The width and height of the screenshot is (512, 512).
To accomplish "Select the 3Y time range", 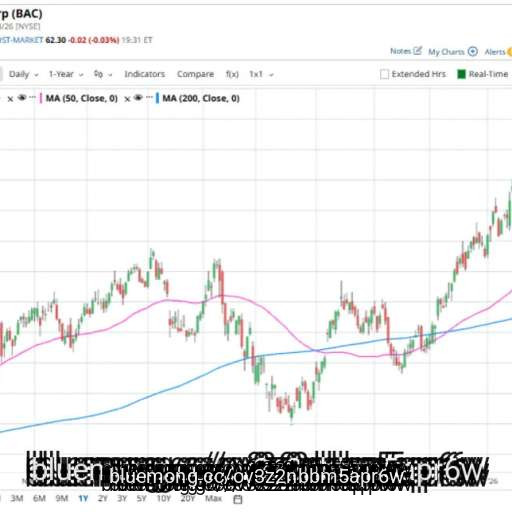I will point(122,498).
